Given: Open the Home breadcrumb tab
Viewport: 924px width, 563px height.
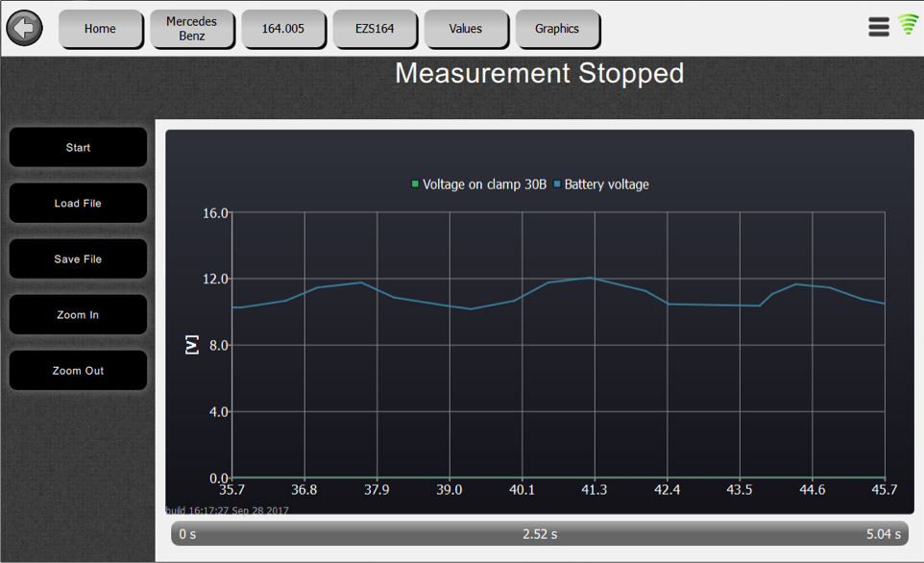Looking at the screenshot, I should [100, 28].
